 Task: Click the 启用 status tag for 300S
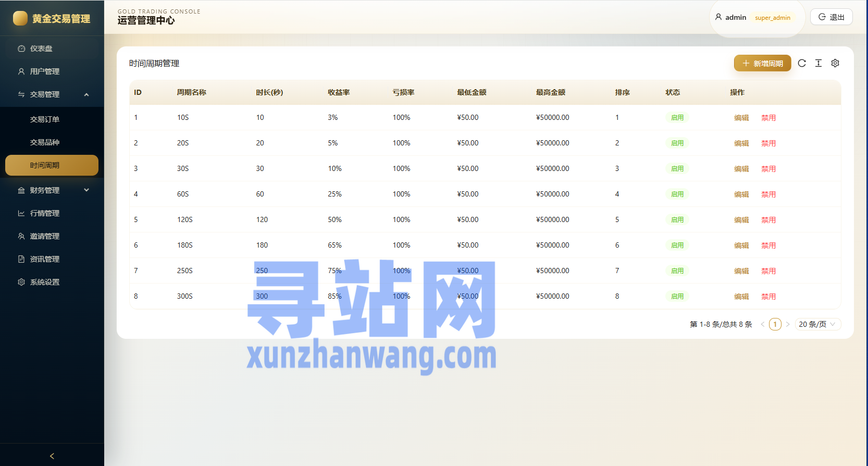click(x=677, y=297)
